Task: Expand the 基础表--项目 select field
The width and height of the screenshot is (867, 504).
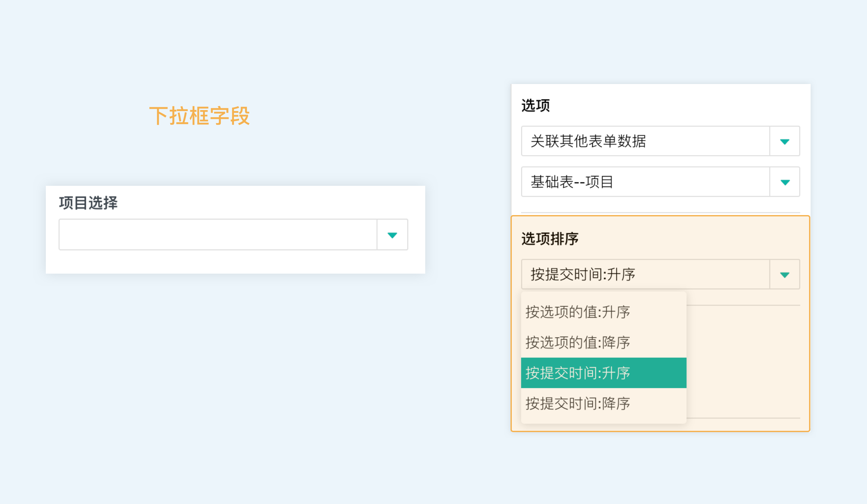Action: click(645, 182)
